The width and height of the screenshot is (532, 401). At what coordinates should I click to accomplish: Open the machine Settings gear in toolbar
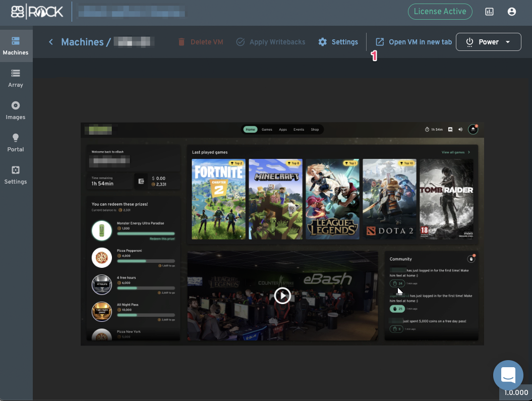pyautogui.click(x=338, y=42)
